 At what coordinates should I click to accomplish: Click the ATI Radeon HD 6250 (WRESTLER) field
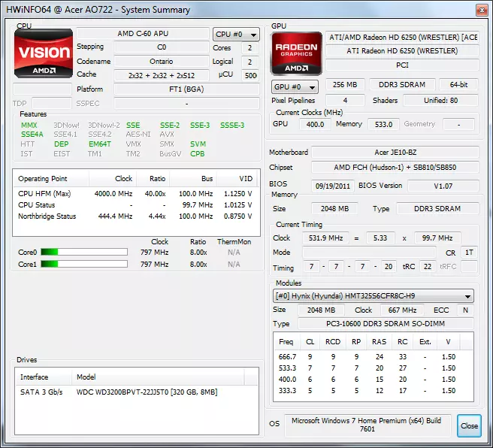402,51
